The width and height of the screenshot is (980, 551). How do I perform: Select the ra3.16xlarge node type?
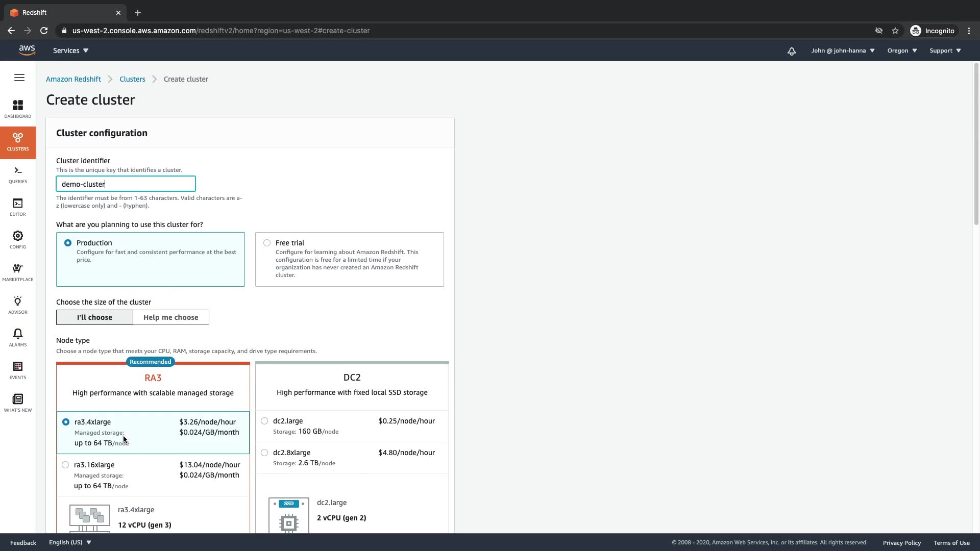pos(65,465)
